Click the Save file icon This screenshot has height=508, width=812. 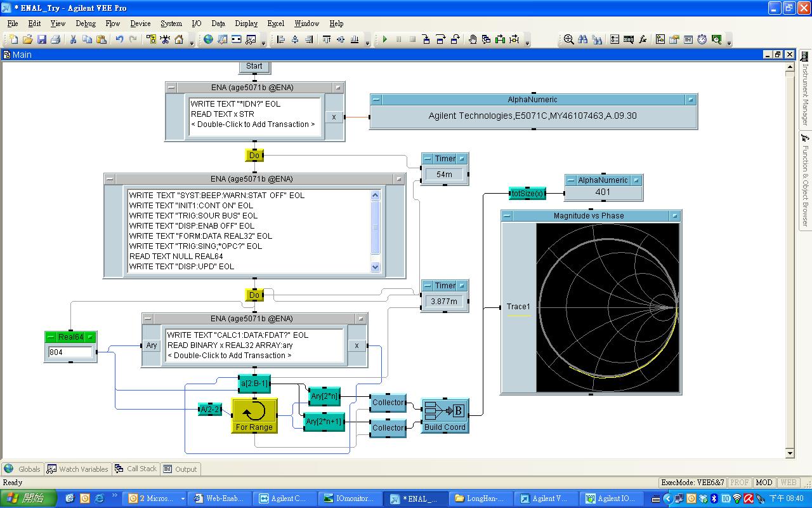(41, 39)
